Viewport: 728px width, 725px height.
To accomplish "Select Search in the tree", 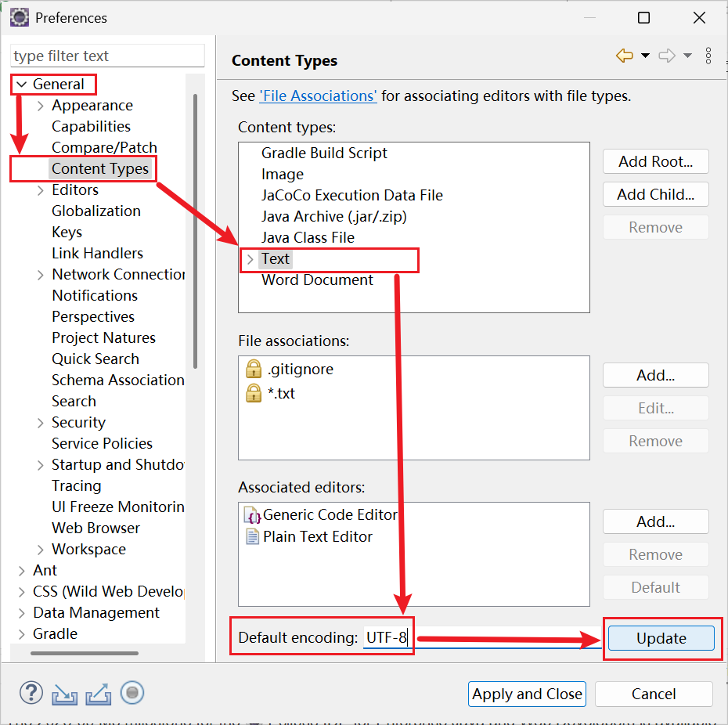I will point(74,402).
